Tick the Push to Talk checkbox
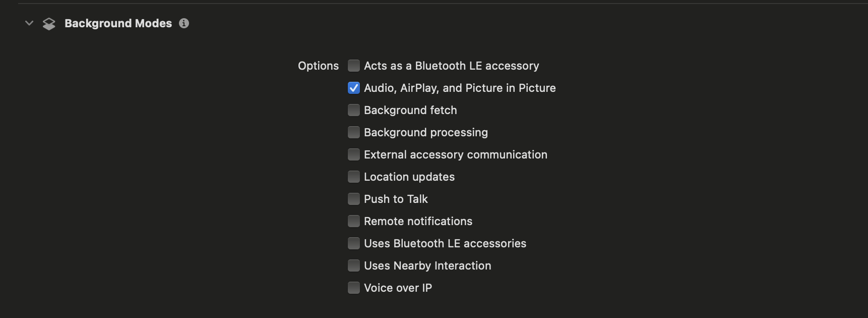Screen dimensions: 868x318 pos(354,199)
